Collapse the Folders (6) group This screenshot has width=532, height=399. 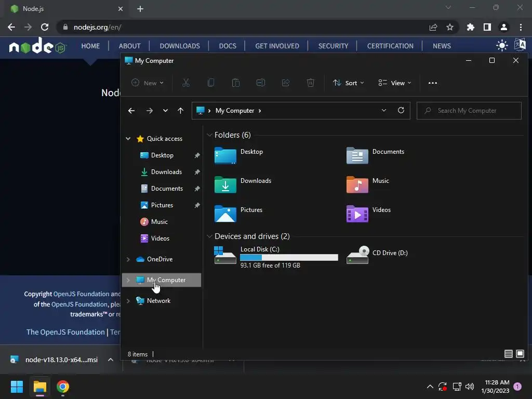point(209,135)
